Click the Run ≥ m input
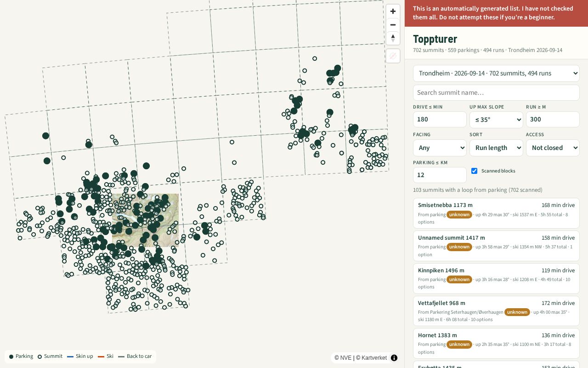Viewport: 588px width, 368px height. click(553, 120)
